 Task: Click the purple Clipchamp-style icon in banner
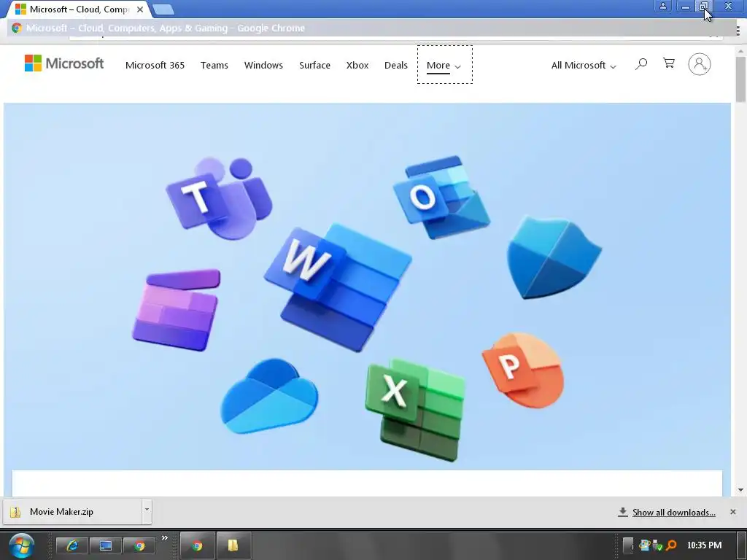(x=177, y=310)
